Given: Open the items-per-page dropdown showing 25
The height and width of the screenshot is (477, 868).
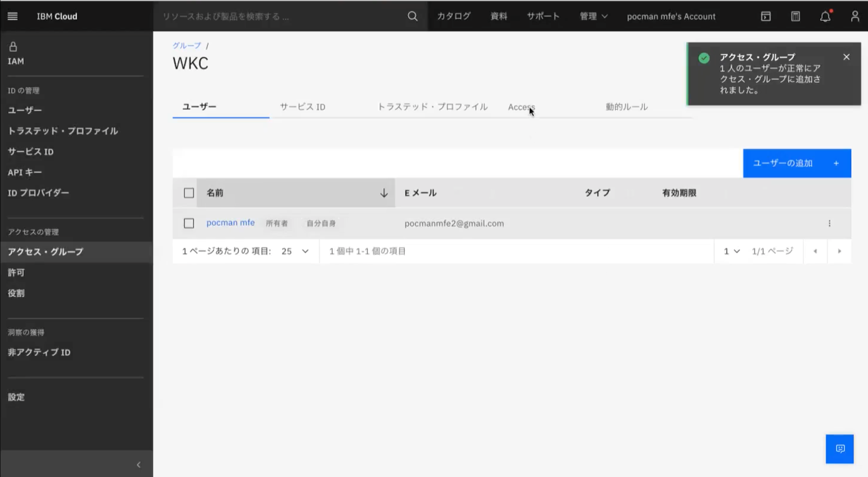Looking at the screenshot, I should (x=295, y=251).
